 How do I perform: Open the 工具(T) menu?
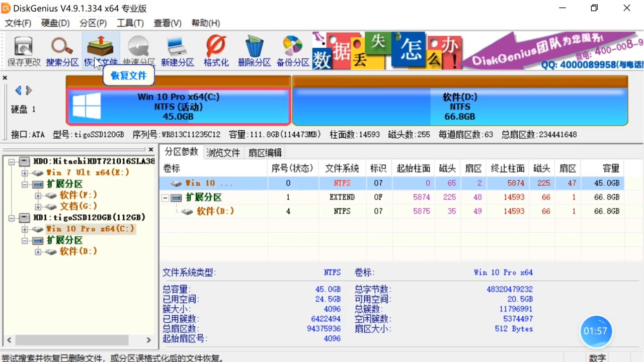tap(130, 23)
